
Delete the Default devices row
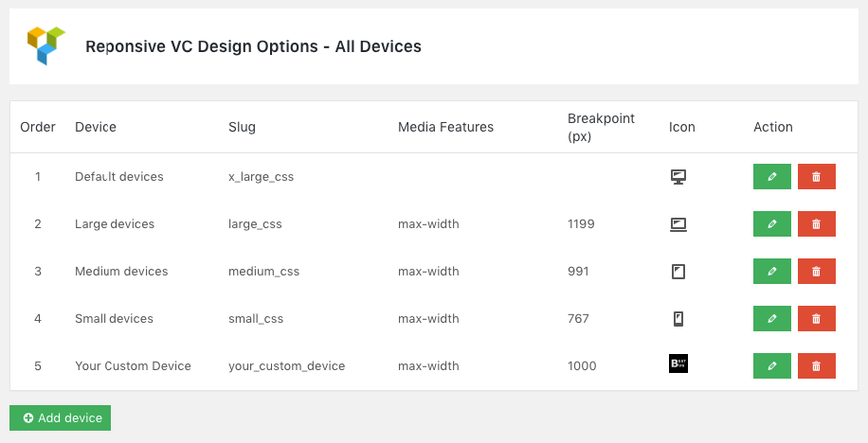tap(817, 176)
